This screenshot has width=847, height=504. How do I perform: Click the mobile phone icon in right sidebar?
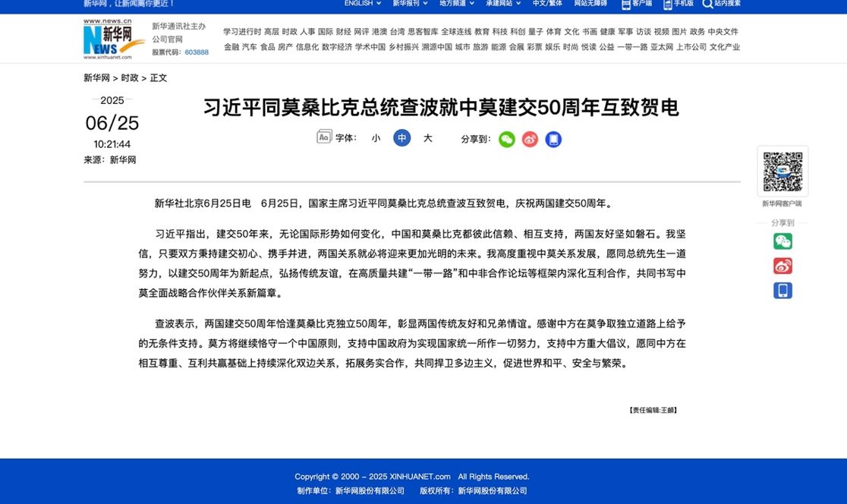click(782, 291)
